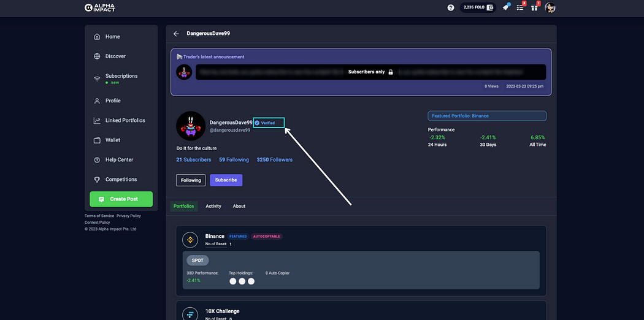Click the Subscribe button
The width and height of the screenshot is (644, 320).
226,180
